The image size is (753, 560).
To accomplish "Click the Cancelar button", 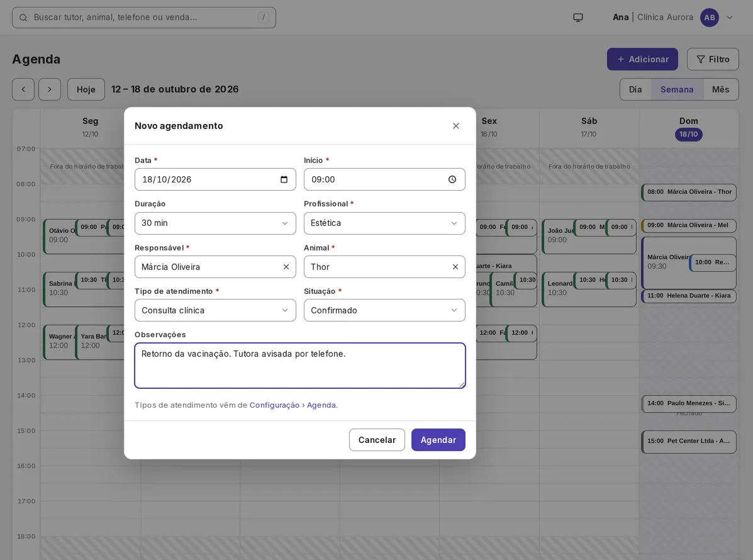I will point(377,440).
